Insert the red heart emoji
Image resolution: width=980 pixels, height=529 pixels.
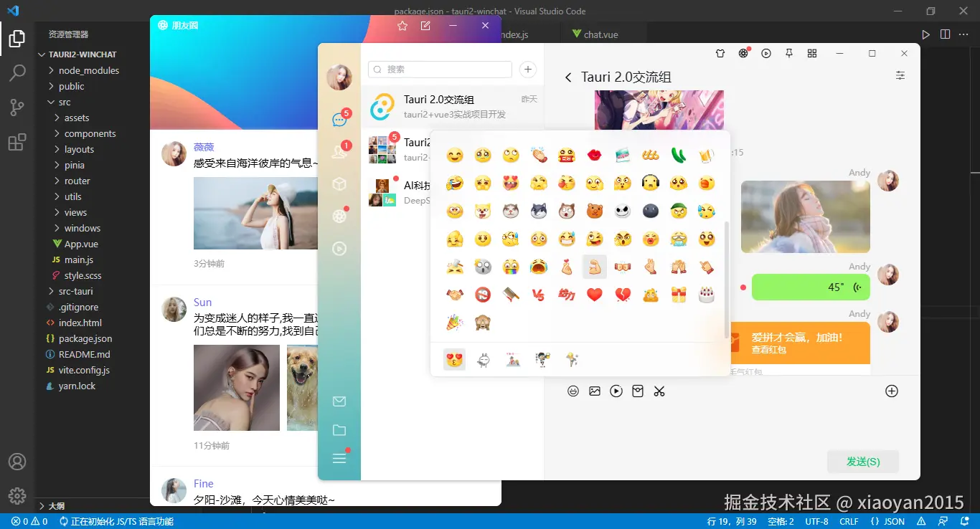coord(594,294)
